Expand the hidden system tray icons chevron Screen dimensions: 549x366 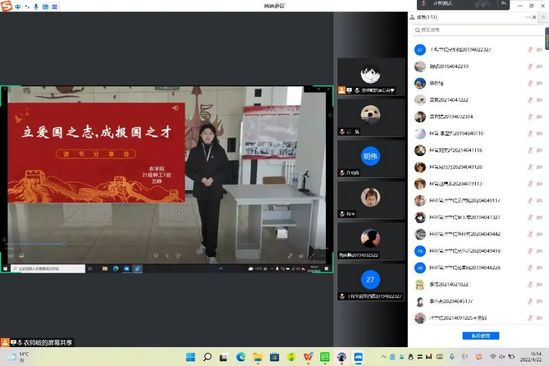(383, 357)
